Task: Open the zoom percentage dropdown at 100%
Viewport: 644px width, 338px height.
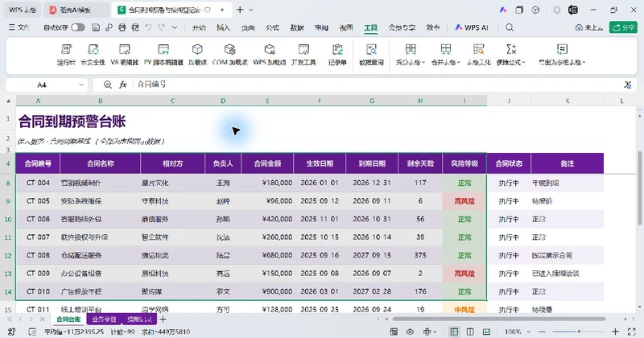Action: point(529,332)
